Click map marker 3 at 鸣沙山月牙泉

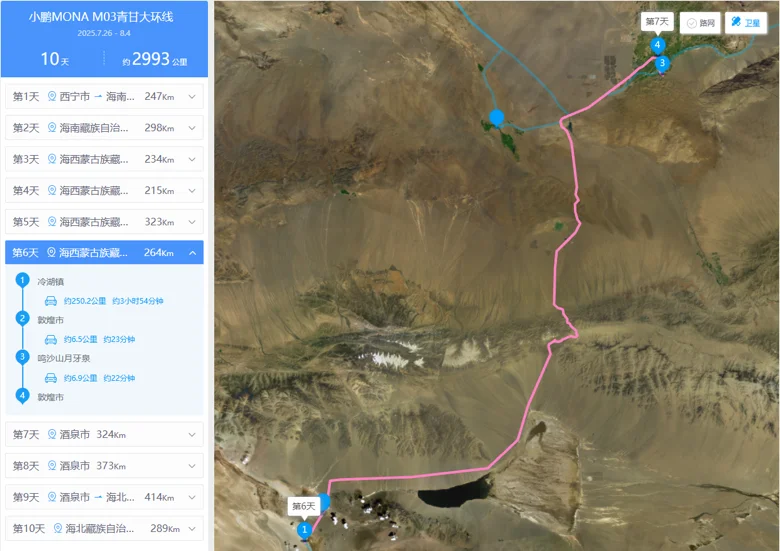point(662,64)
